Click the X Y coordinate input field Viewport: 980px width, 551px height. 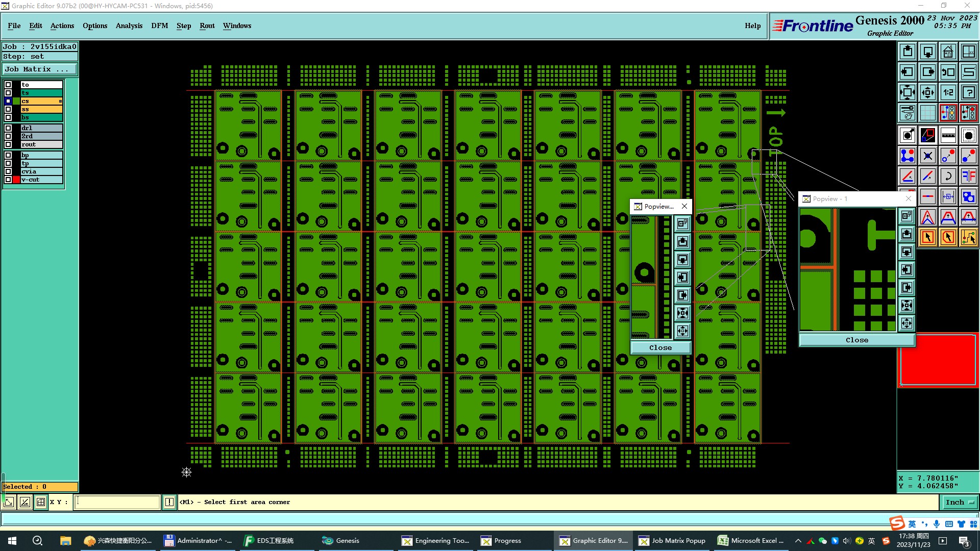117,503
